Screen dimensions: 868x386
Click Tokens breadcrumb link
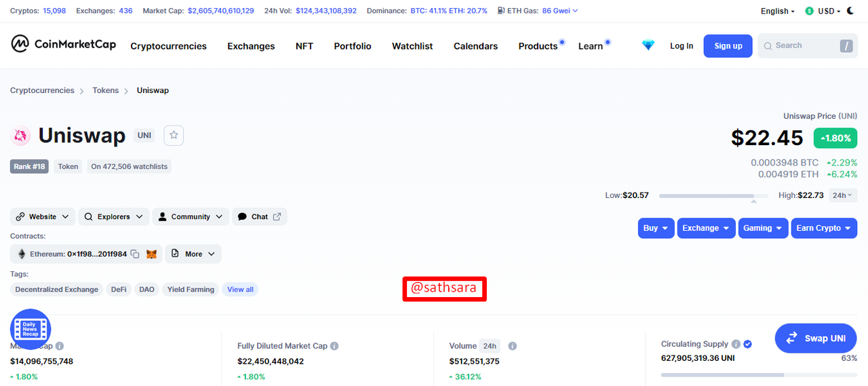pos(106,90)
